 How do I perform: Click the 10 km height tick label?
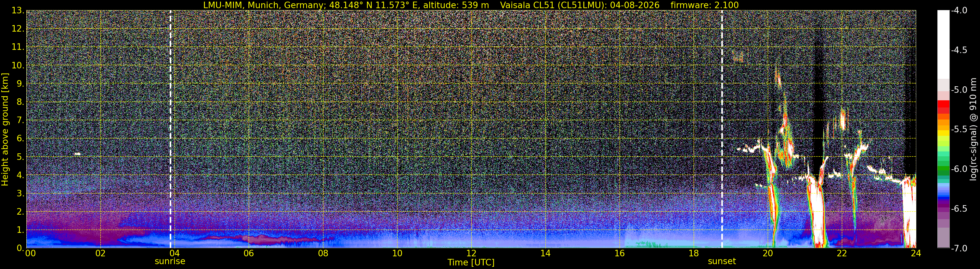point(18,65)
